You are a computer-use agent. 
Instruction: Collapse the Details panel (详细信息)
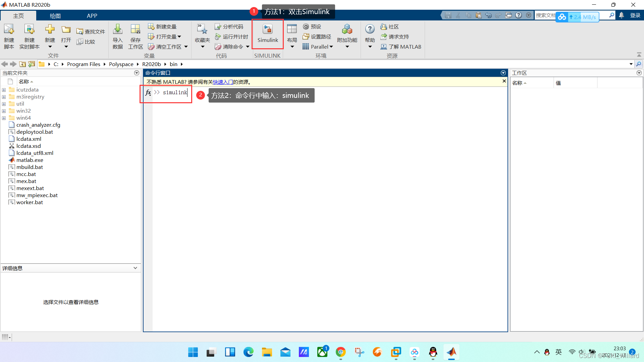[135, 268]
